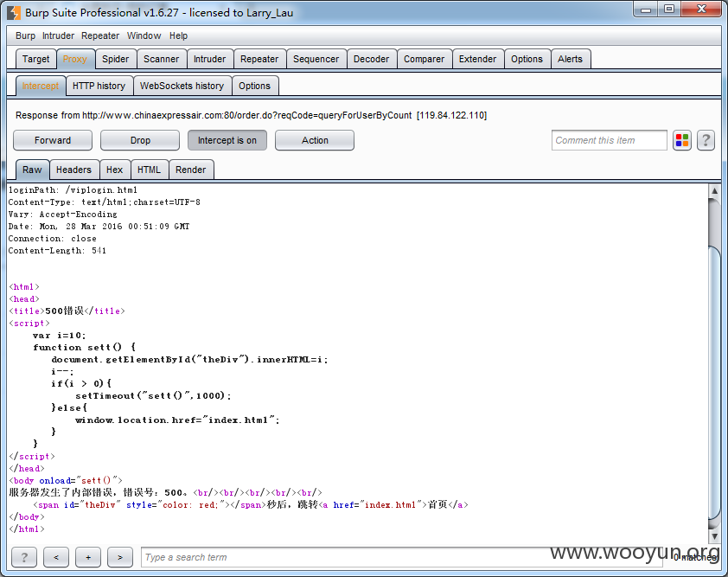Image resolution: width=728 pixels, height=577 pixels.
Task: Click the Content-Length: 541 header line
Action: coord(57,250)
